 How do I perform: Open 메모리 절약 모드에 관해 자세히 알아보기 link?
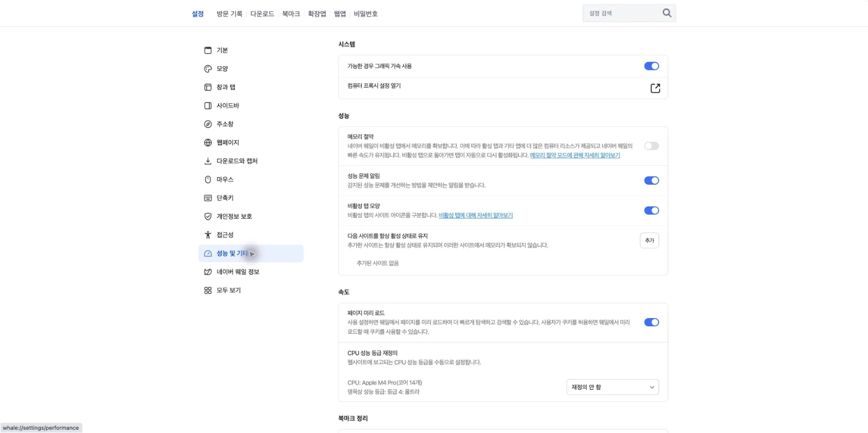pyautogui.click(x=575, y=155)
